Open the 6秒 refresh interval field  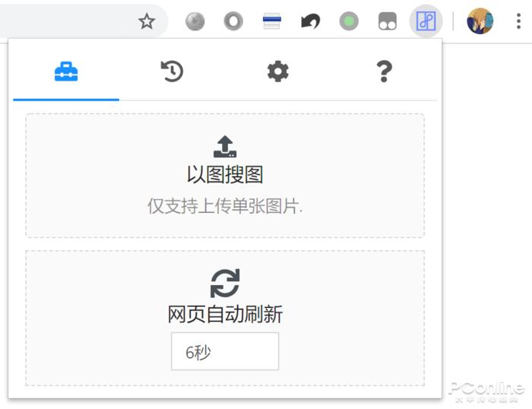click(225, 351)
